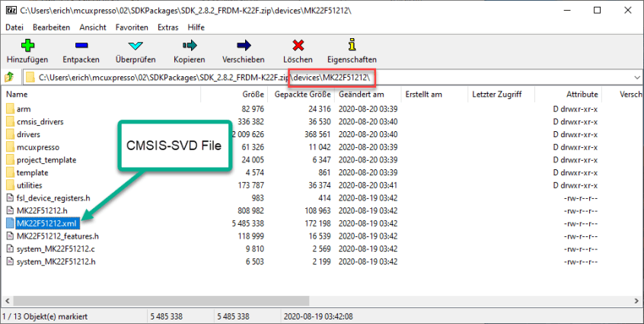Click the yellow Eigenschaften info icon
Viewport: 644px width, 324px height.
[x=351, y=46]
